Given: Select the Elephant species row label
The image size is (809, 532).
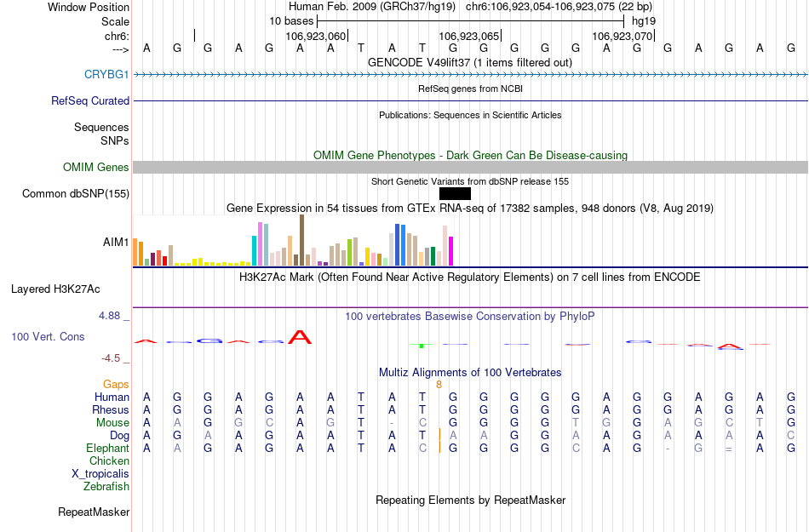Looking at the screenshot, I should tap(107, 448).
